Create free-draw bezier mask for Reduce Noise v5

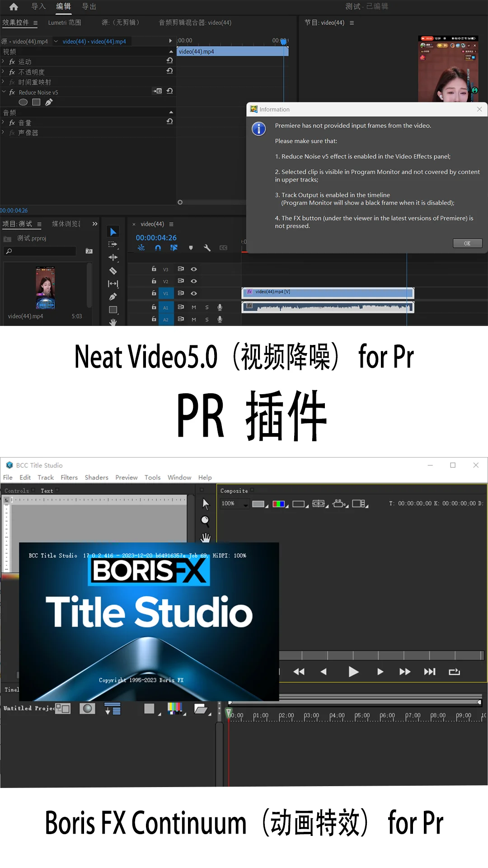[49, 102]
